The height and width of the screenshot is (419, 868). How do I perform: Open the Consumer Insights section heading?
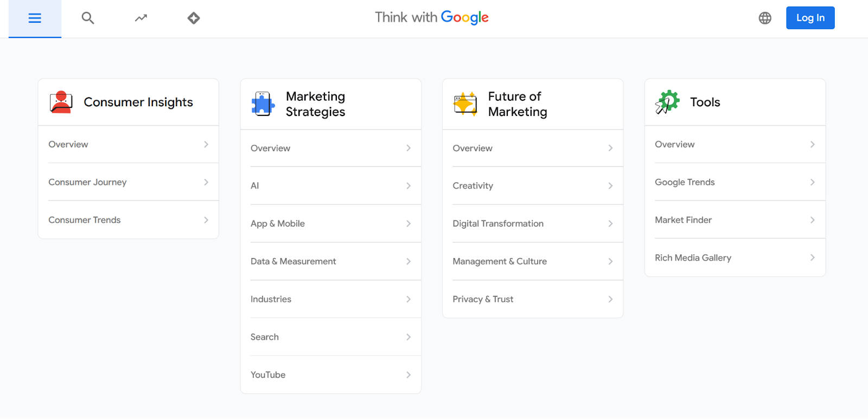click(x=138, y=102)
